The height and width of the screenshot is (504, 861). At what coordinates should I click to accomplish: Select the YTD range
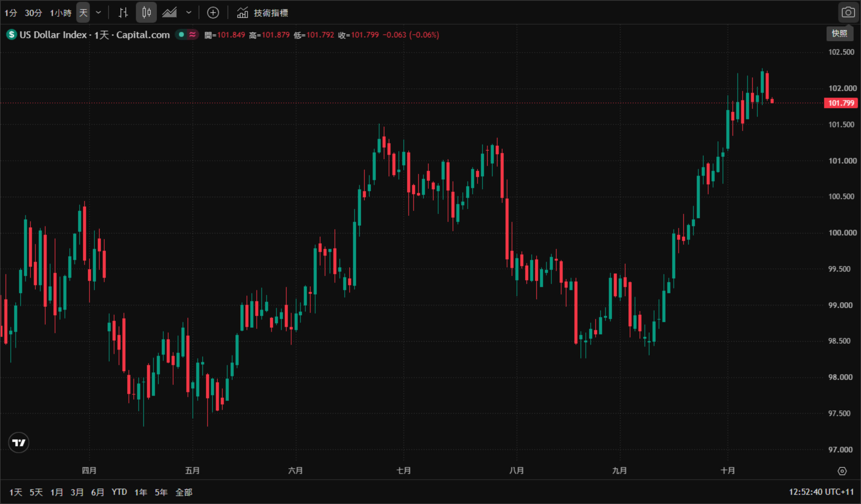[x=119, y=492]
